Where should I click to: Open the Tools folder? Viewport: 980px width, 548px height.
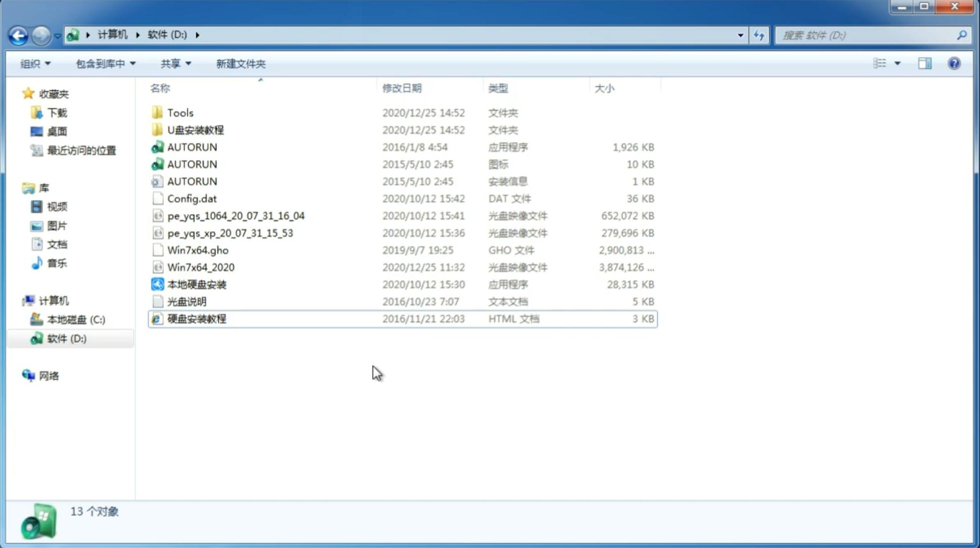[179, 112]
